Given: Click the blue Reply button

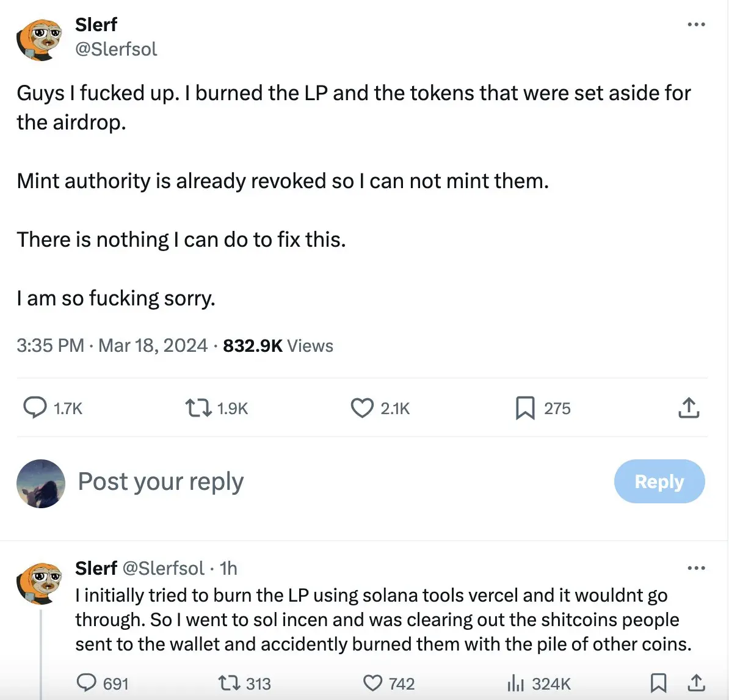Looking at the screenshot, I should pos(659,481).
